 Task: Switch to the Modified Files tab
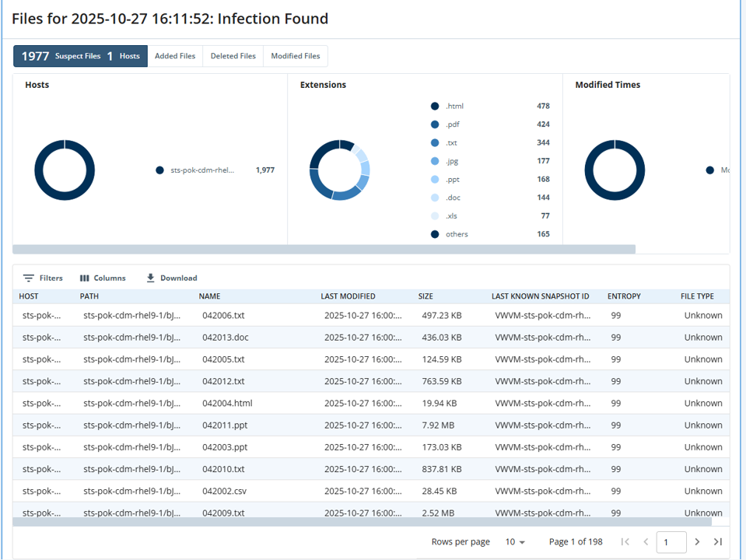tap(296, 56)
